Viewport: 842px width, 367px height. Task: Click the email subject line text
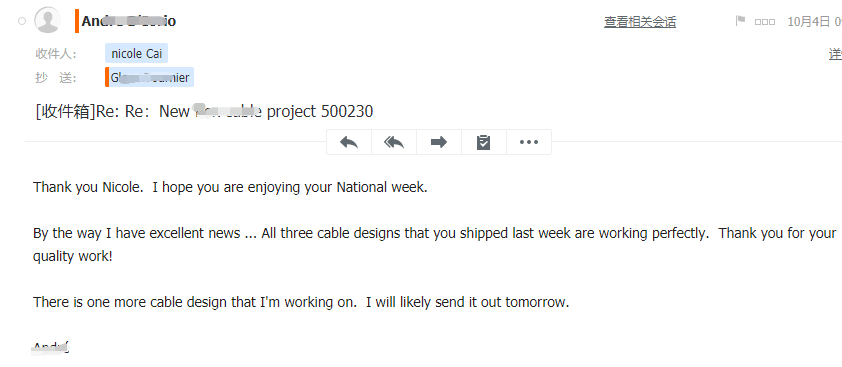pyautogui.click(x=204, y=111)
